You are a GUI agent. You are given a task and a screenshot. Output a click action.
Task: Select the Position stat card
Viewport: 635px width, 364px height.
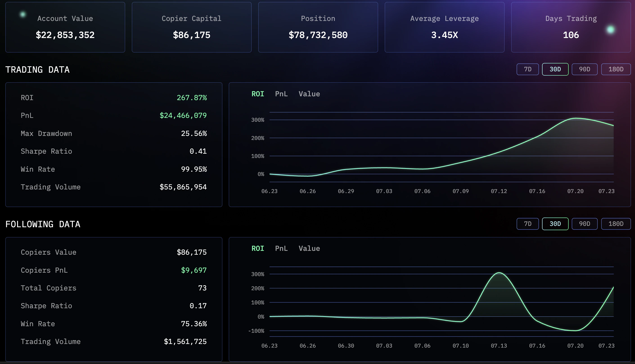tap(318, 27)
